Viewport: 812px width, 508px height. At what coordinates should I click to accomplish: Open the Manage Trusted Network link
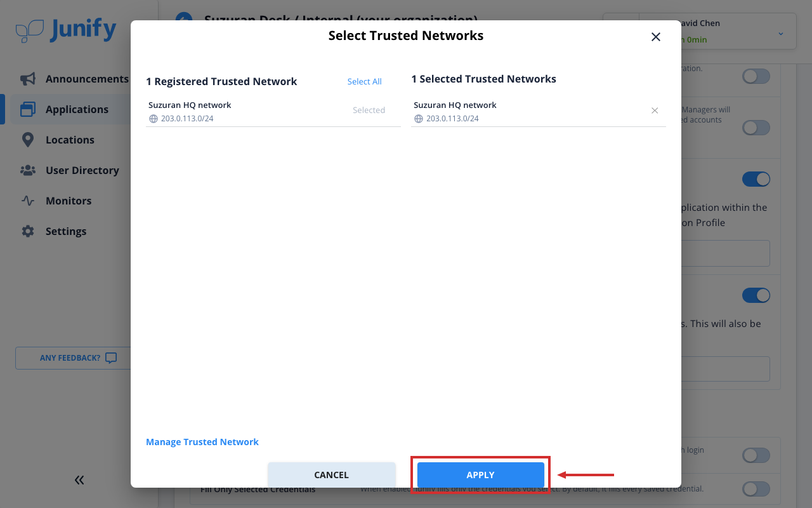pos(202,442)
